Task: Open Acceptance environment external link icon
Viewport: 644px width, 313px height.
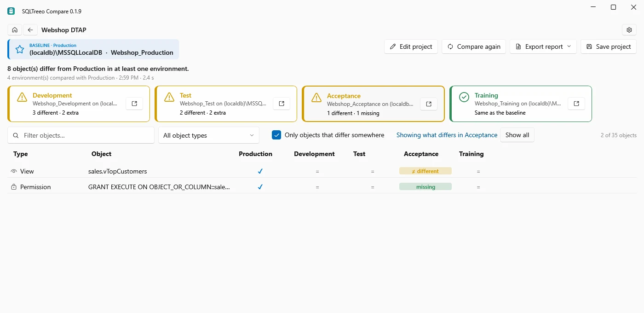Action: (429, 104)
